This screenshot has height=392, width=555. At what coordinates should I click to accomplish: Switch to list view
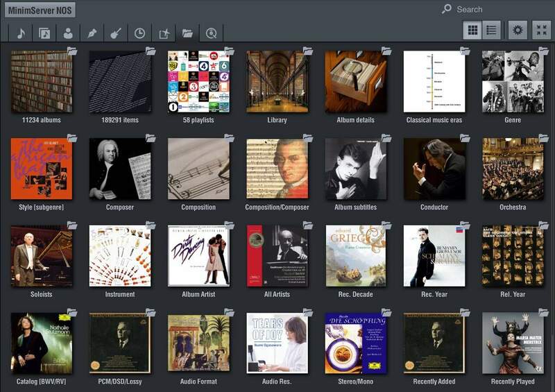click(492, 30)
